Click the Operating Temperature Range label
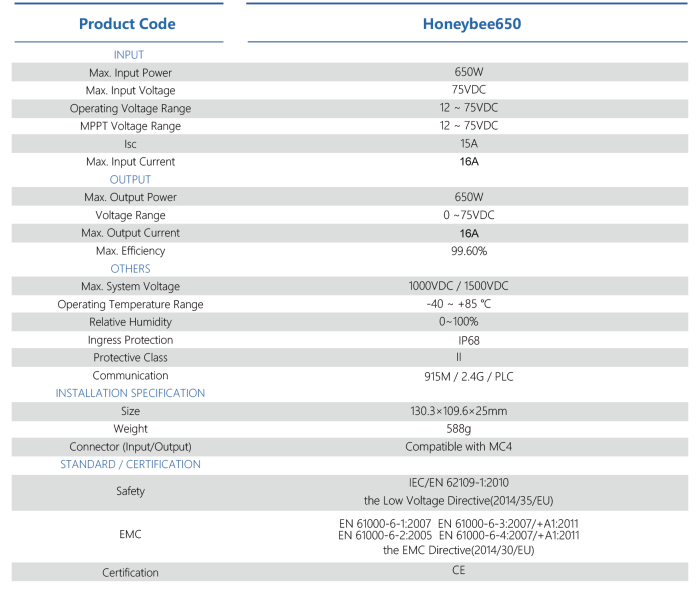Image resolution: width=698 pixels, height=599 pixels. [130, 304]
